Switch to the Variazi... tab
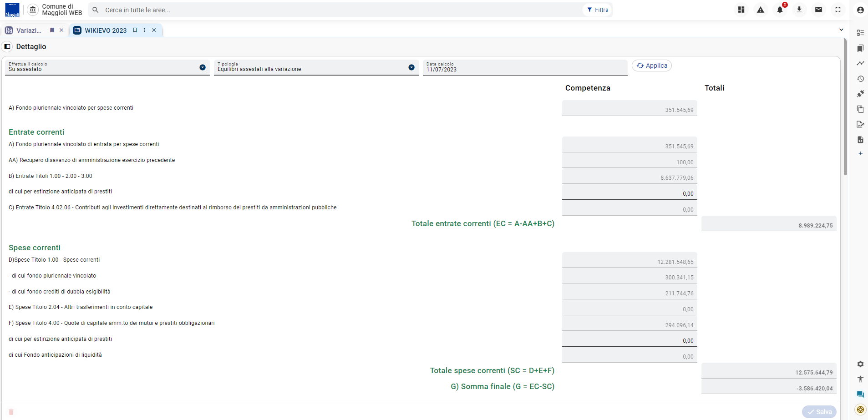The width and height of the screenshot is (868, 420). point(28,30)
